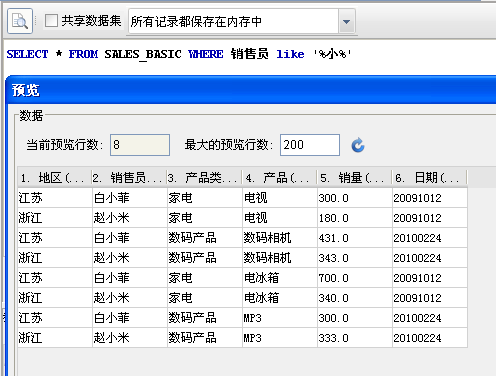This screenshot has height=376, width=496.
Task: Select the 343.0 sales cell
Action: tap(355, 258)
